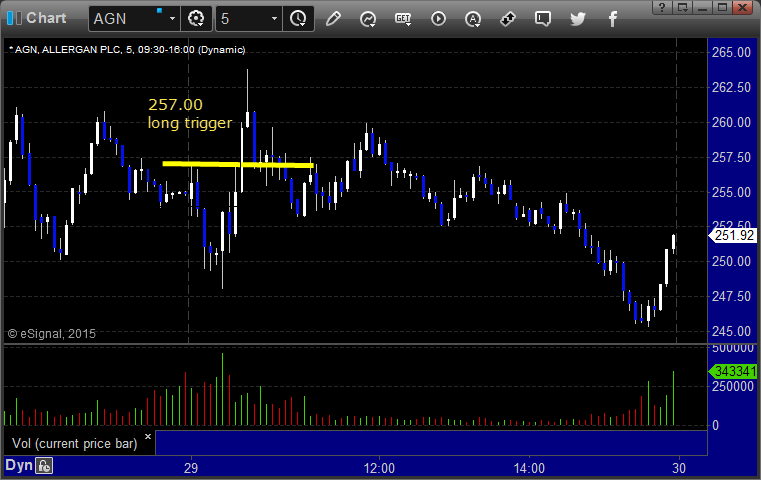Open the studies chart icon
Viewport: 761px width, 480px height.
[x=368, y=19]
